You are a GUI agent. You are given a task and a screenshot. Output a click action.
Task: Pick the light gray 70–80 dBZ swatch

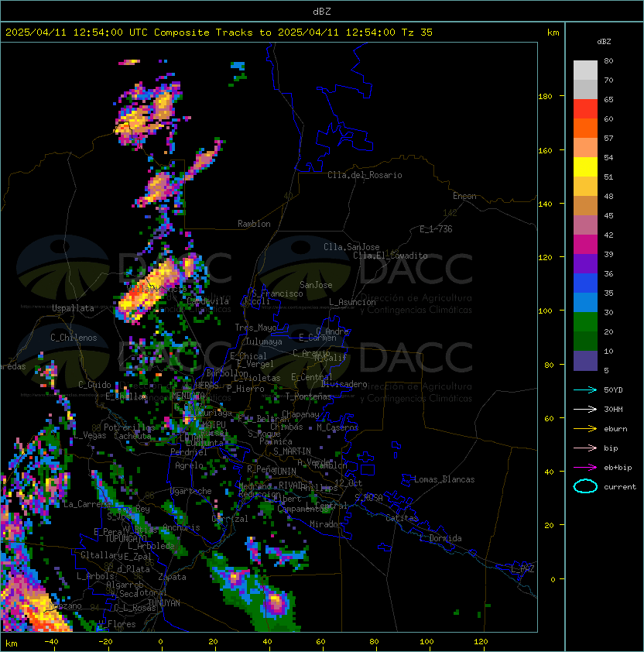click(x=585, y=70)
